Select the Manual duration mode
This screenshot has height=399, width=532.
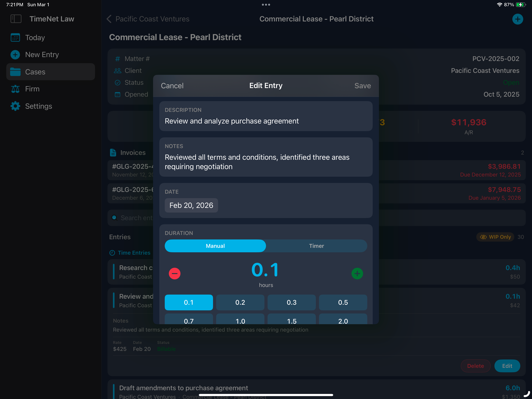click(x=215, y=246)
